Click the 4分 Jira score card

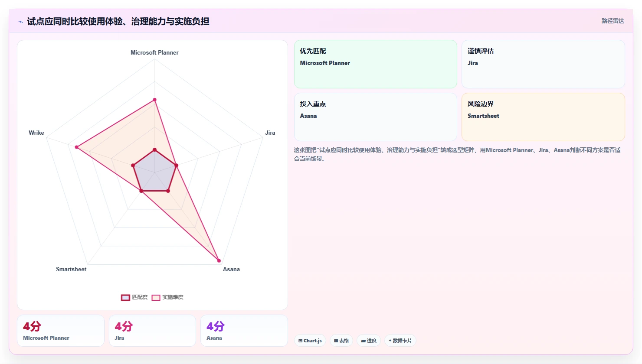pyautogui.click(x=152, y=331)
